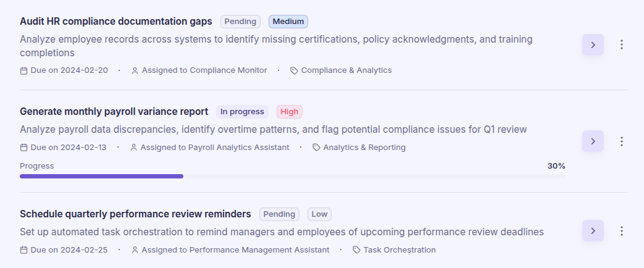Screen dimensions: 644x268
Task: Open the Generate monthly payroll variance report title
Action: [114, 112]
